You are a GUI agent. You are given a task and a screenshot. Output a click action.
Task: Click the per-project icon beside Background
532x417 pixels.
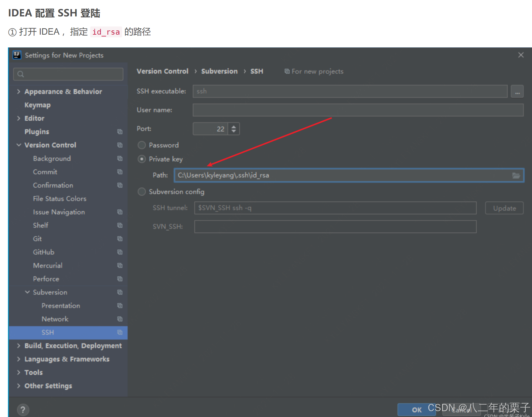[x=120, y=158]
